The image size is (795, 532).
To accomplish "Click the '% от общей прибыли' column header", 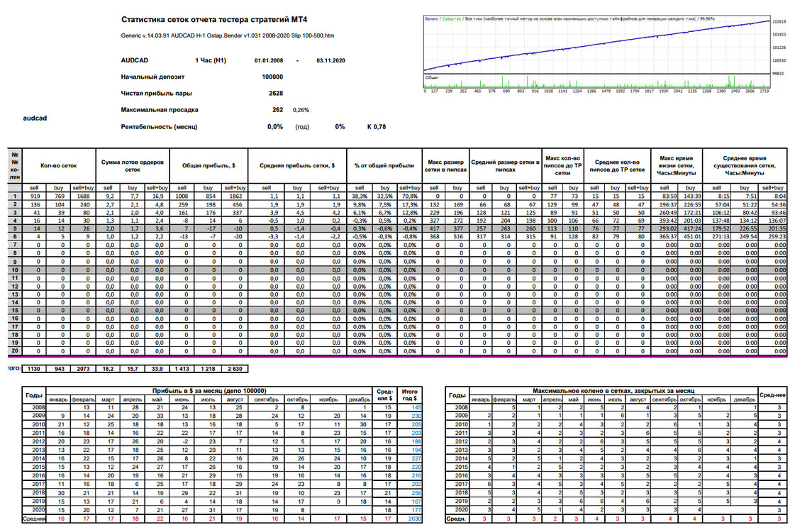I will (x=384, y=165).
